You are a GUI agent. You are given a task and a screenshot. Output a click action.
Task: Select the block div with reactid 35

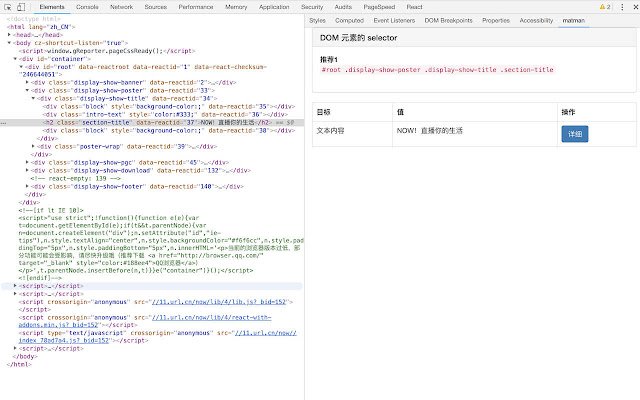[x=169, y=107]
